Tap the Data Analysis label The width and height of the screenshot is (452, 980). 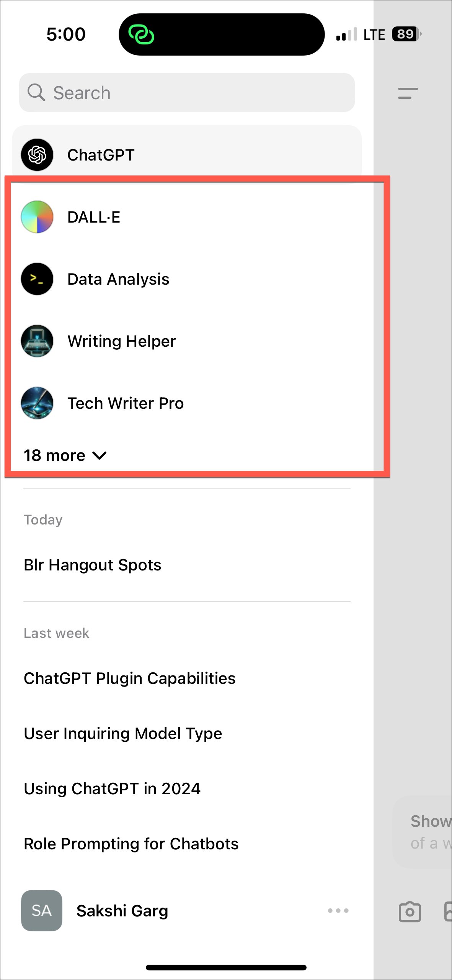point(118,279)
